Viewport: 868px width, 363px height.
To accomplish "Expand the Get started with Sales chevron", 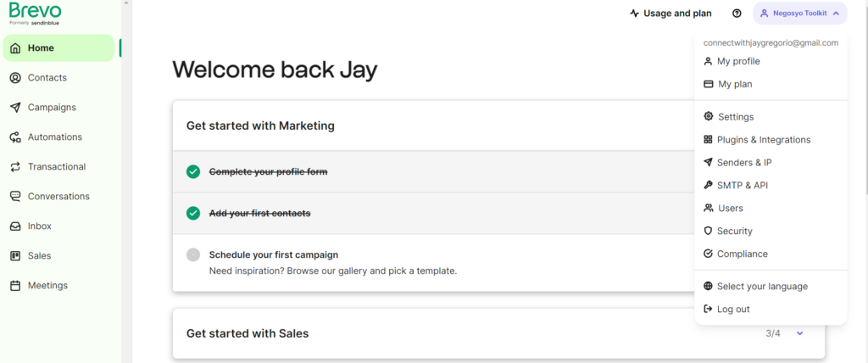I will [799, 333].
